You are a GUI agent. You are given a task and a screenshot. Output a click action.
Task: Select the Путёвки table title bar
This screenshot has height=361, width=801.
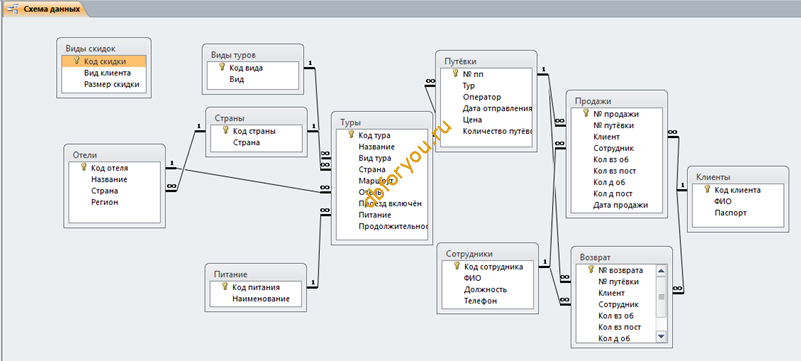click(x=486, y=61)
